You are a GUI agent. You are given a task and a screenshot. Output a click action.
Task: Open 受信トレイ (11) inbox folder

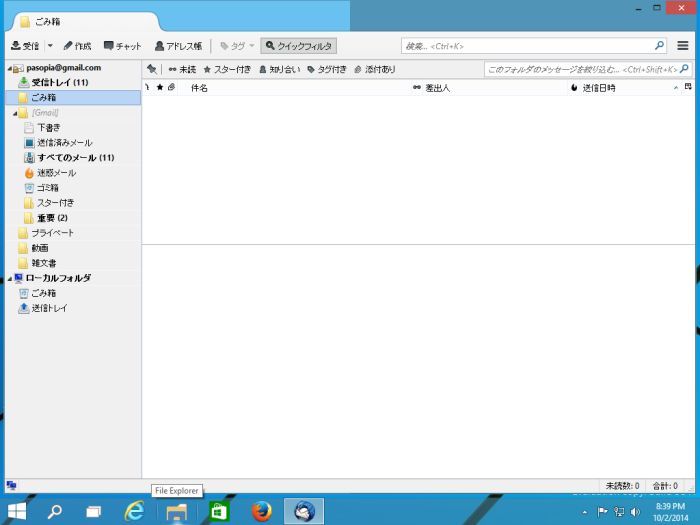[x=60, y=83]
